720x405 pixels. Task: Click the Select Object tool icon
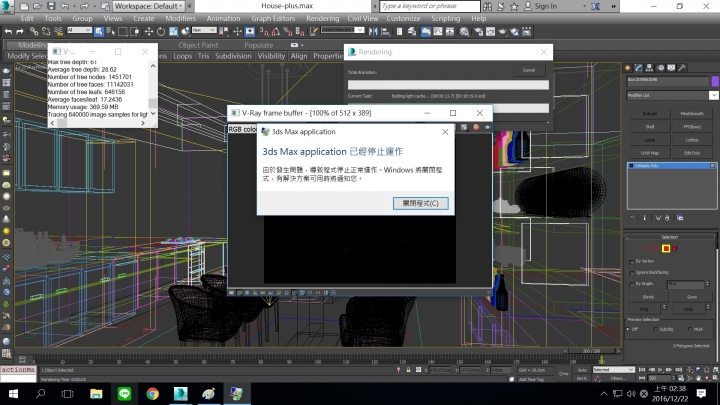coord(99,31)
